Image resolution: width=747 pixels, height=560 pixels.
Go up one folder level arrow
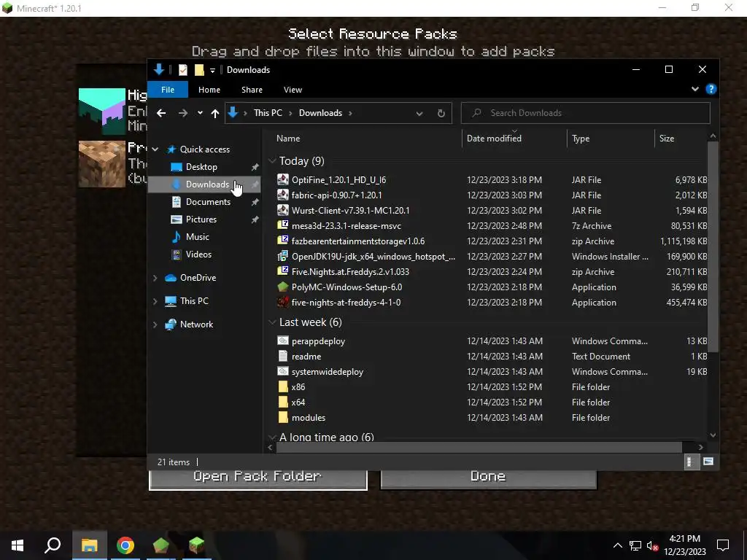(215, 113)
